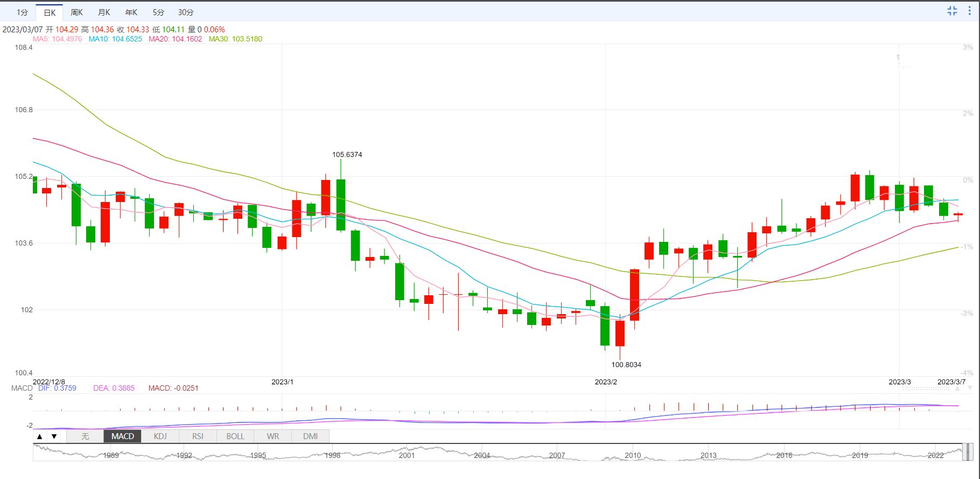Select the KDJ indicator button
The image size is (980, 479).
point(160,436)
